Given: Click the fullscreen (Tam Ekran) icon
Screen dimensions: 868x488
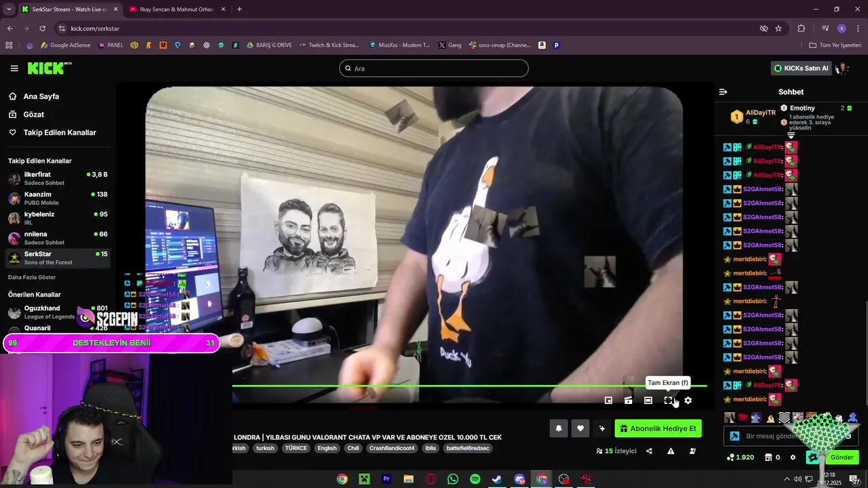Looking at the screenshot, I should click(x=668, y=401).
